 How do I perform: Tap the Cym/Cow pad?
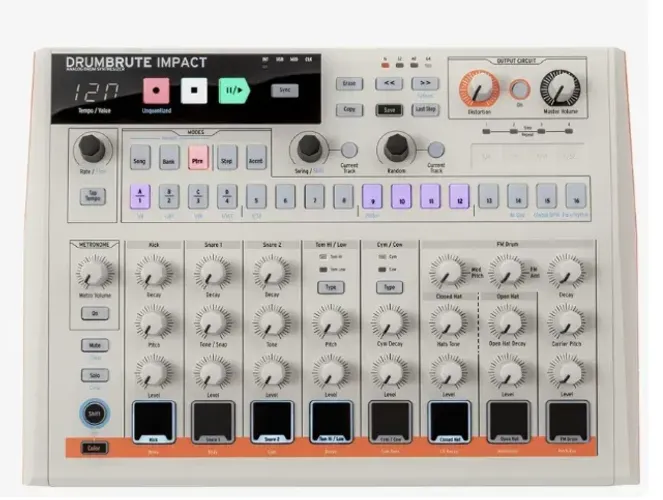click(390, 421)
